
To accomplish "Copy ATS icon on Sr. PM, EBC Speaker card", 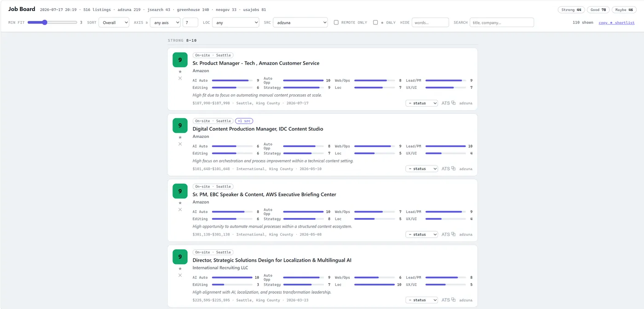I will tap(453, 235).
